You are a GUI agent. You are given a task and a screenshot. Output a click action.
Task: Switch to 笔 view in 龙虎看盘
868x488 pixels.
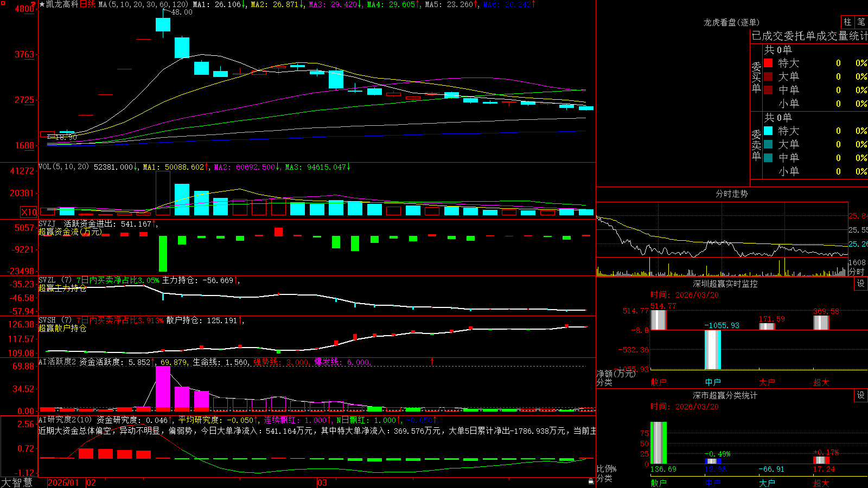(861, 22)
